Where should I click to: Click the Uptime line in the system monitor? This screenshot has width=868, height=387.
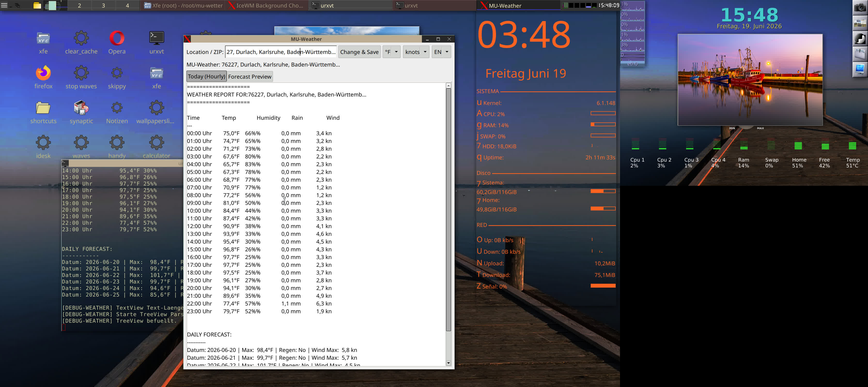546,157
